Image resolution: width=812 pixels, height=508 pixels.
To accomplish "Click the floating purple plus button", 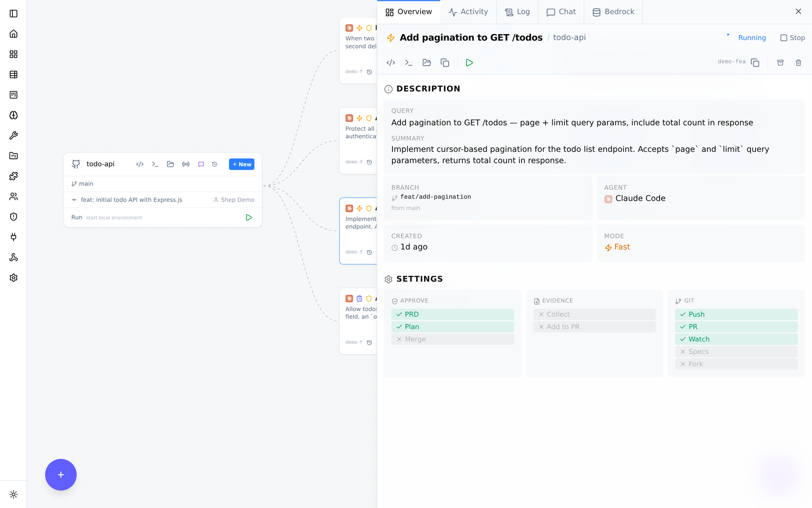I will 61,475.
